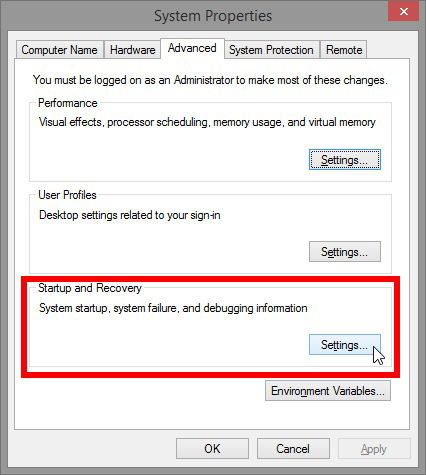
Task: Close the System Properties dialog with X
Action: coord(403,12)
